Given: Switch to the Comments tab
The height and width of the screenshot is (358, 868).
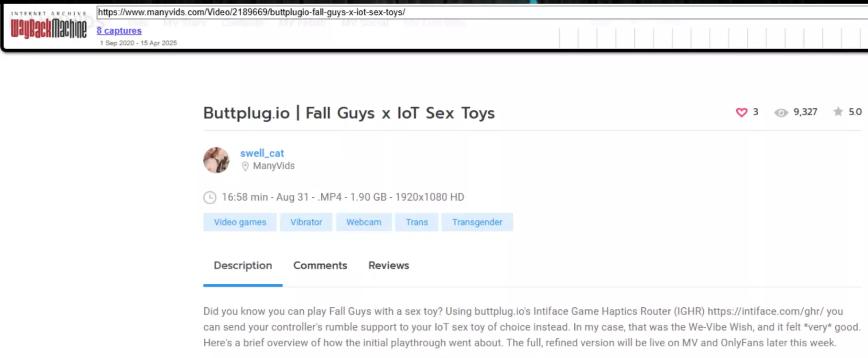Looking at the screenshot, I should point(320,266).
